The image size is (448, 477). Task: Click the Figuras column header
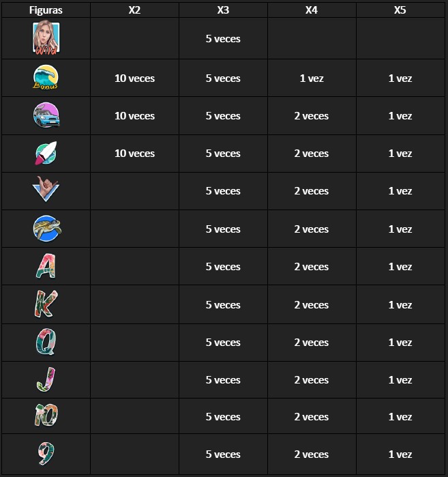[x=46, y=10]
